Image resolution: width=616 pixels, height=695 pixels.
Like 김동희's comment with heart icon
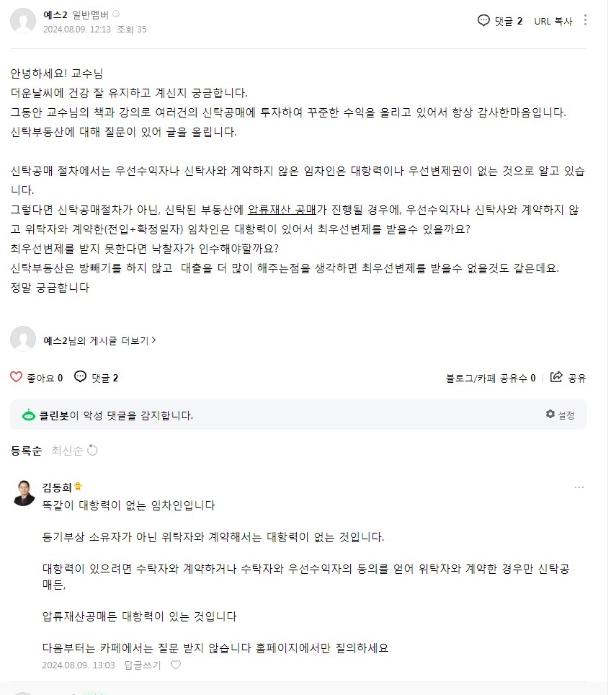(x=176, y=665)
